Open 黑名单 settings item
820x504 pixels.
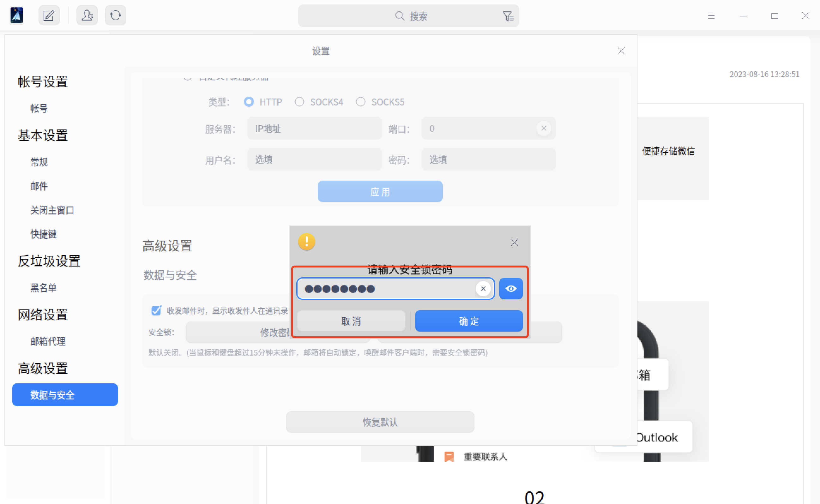(x=43, y=288)
